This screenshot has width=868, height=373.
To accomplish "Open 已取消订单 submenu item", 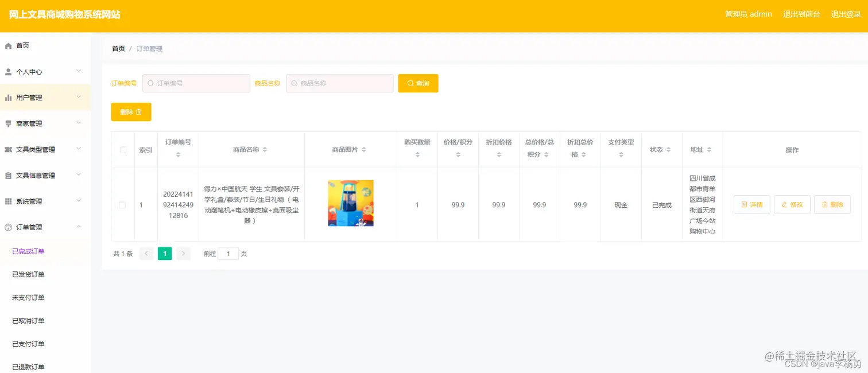I will click(x=45, y=321).
